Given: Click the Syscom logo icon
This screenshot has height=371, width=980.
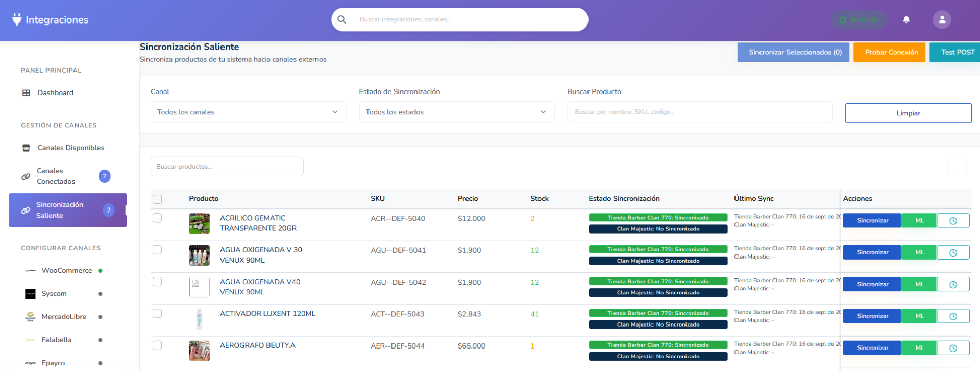Looking at the screenshot, I should point(30,294).
